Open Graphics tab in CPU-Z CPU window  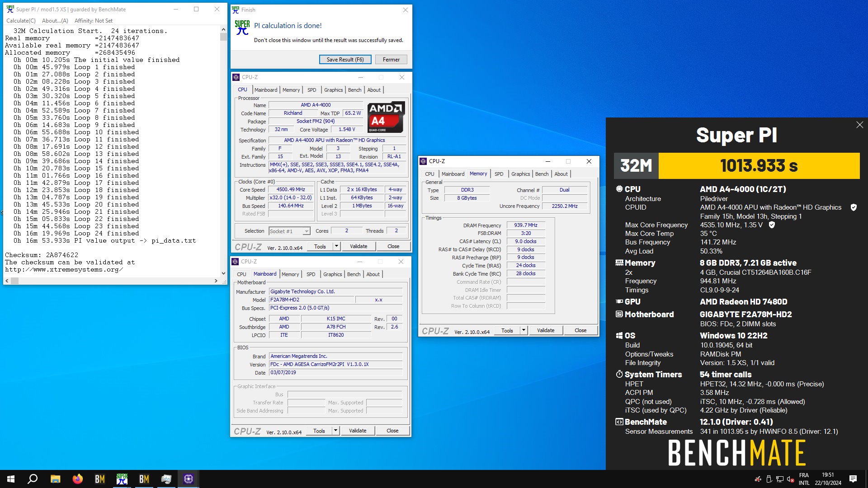pos(334,90)
